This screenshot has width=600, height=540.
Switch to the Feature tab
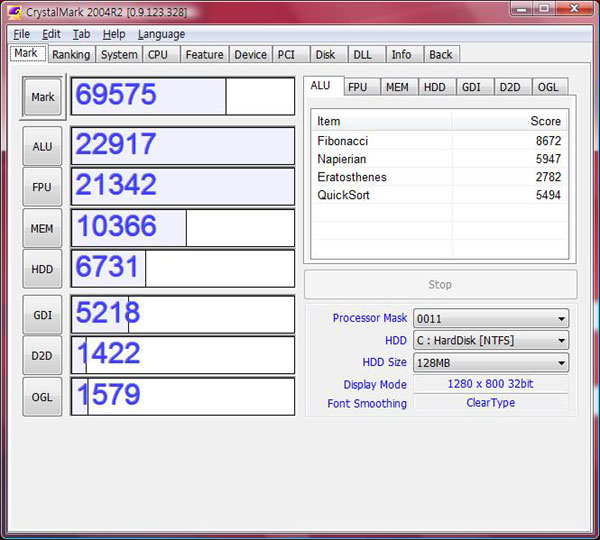[x=204, y=54]
